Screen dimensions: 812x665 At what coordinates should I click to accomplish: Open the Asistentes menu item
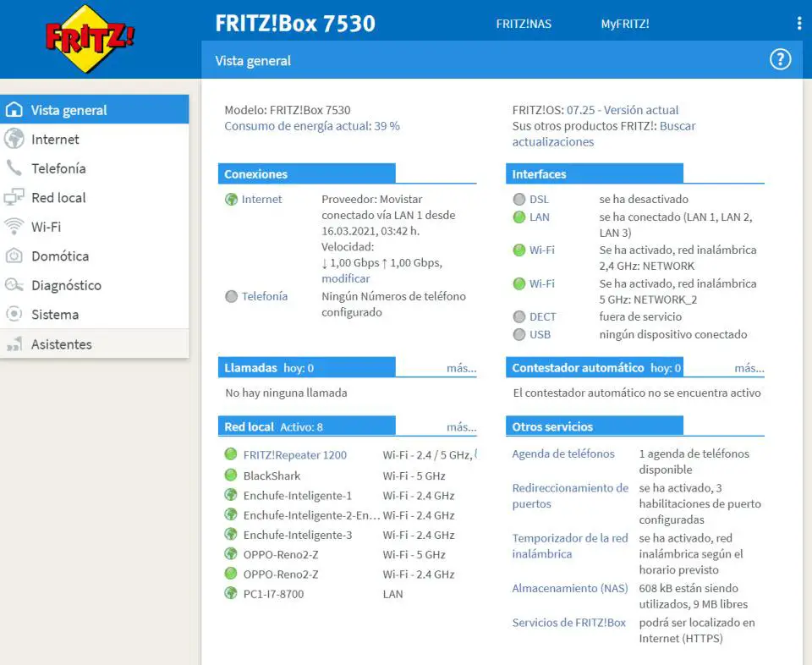coord(61,344)
